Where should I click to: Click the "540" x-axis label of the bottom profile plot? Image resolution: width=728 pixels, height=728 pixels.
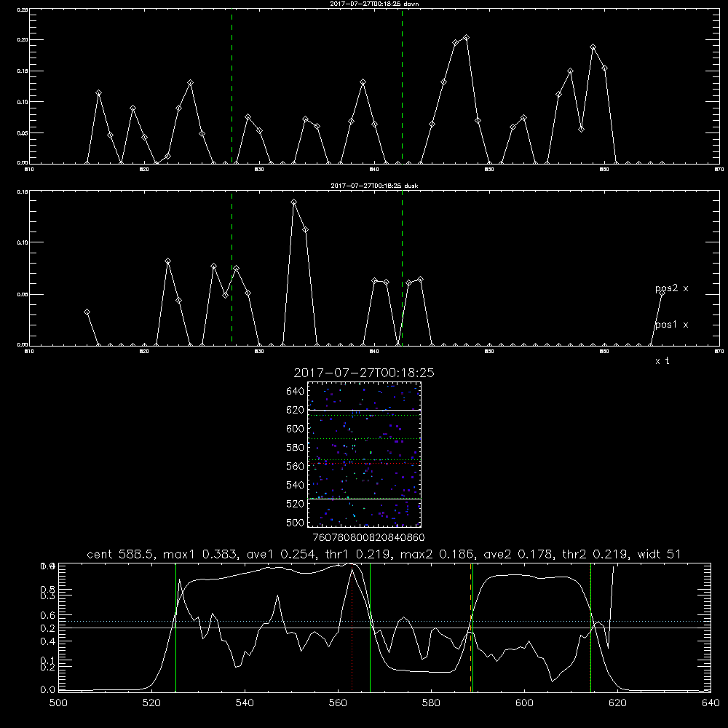(245, 703)
